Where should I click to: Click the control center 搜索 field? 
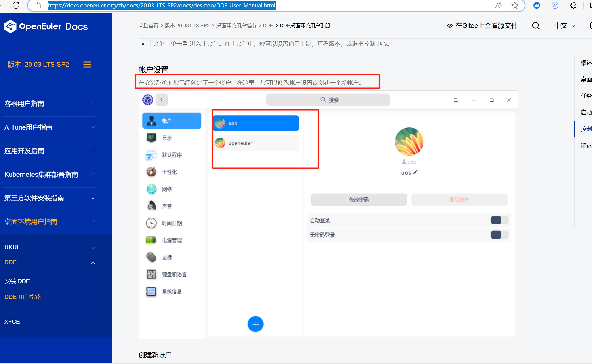pyautogui.click(x=328, y=100)
